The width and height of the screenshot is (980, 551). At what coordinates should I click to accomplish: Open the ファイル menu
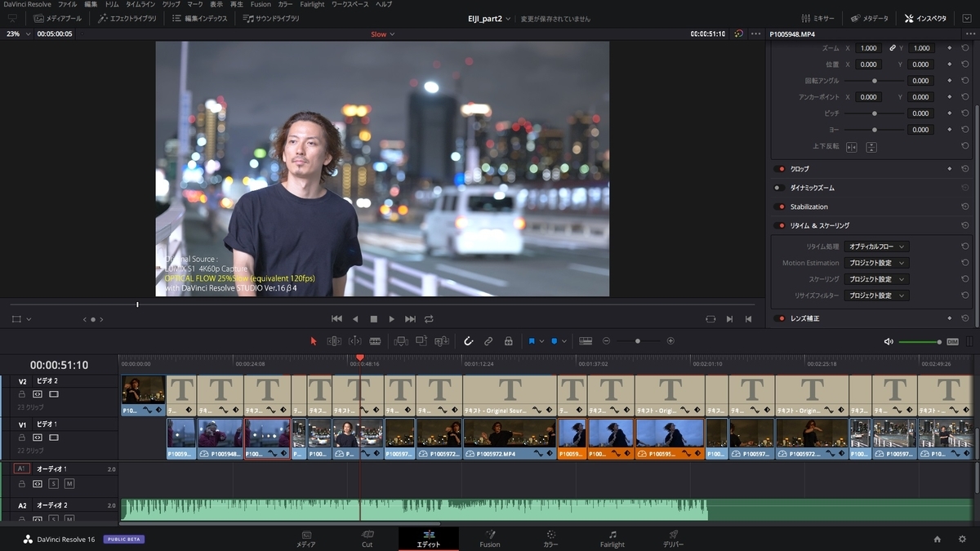point(68,4)
